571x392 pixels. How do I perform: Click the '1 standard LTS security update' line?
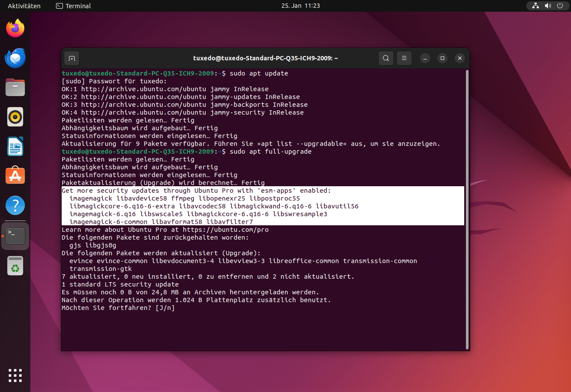pos(120,284)
